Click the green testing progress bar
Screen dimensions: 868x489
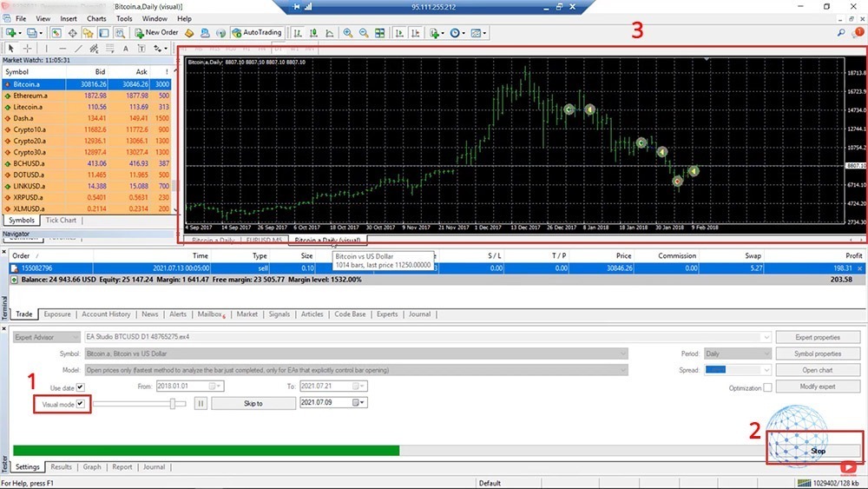(x=206, y=450)
